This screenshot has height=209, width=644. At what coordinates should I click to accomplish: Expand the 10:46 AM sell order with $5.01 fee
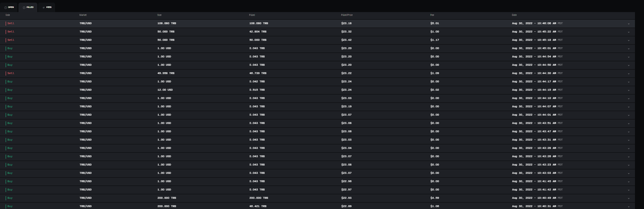click(629, 23)
